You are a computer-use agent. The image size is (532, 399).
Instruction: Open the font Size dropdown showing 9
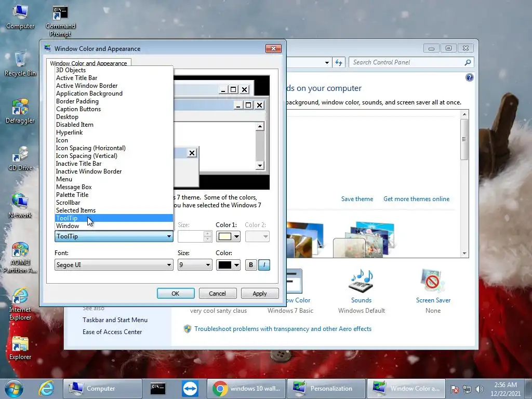195,265
